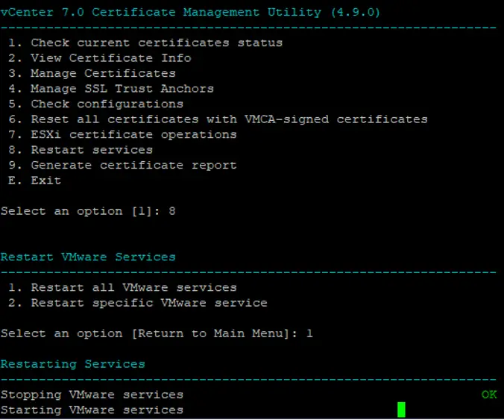The width and height of the screenshot is (504, 420).
Task: Select 'Restart all VMware services' line
Action: [x=122, y=287]
